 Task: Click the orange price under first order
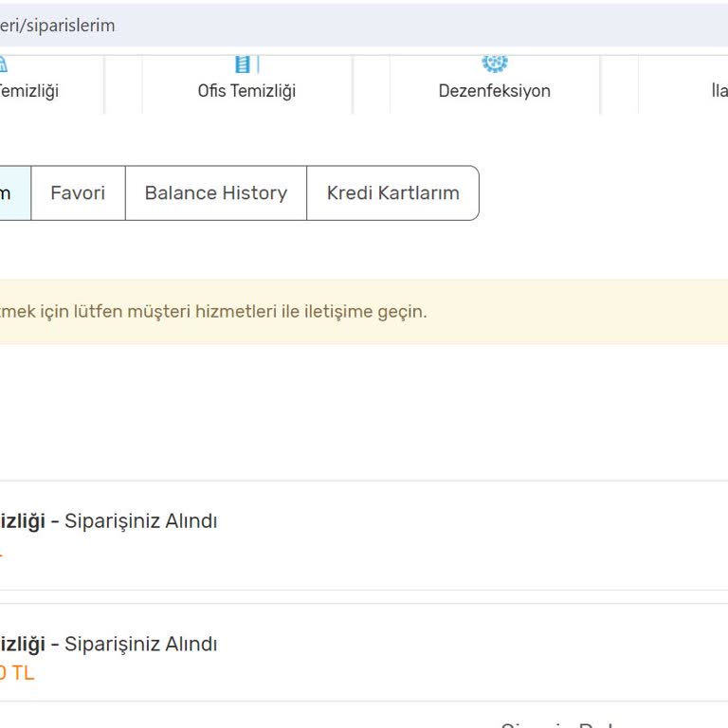pos(2,551)
